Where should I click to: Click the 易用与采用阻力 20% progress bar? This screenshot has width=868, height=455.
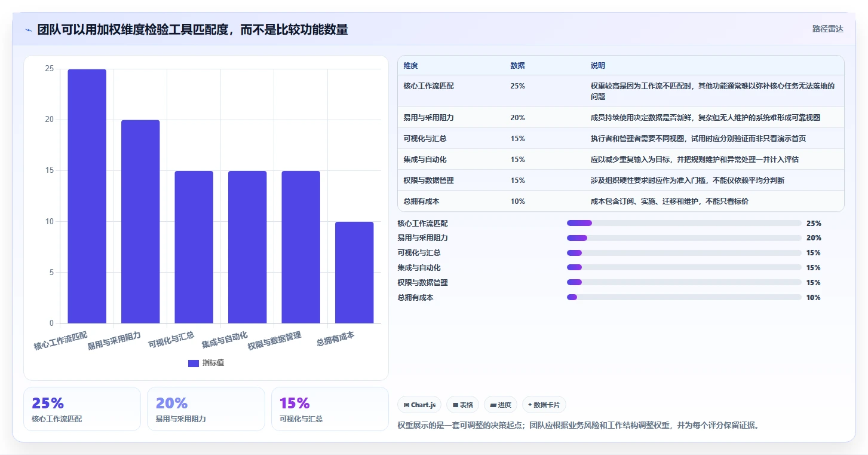(x=684, y=238)
